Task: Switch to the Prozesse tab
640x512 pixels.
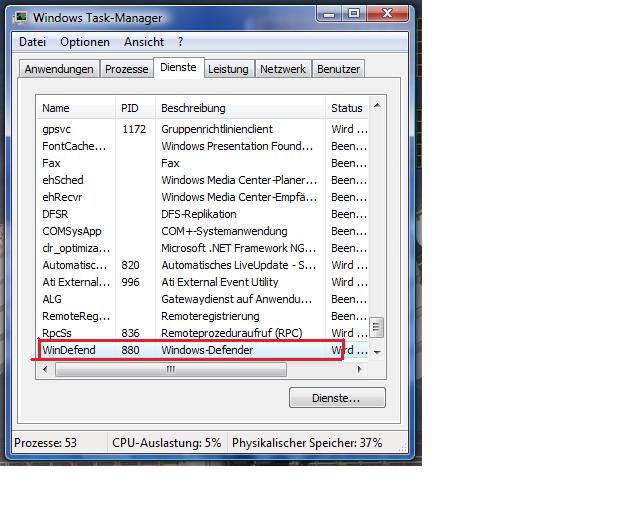Action: (127, 69)
